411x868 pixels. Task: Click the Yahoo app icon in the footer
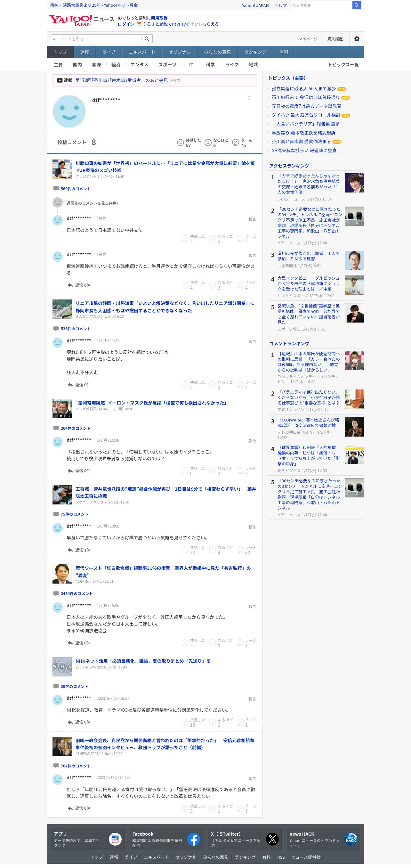[115, 839]
